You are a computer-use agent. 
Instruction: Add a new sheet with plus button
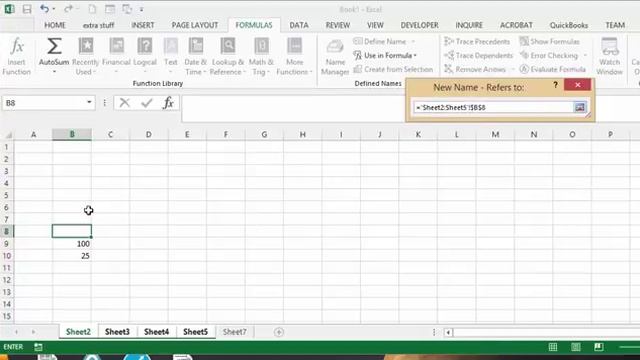279,332
